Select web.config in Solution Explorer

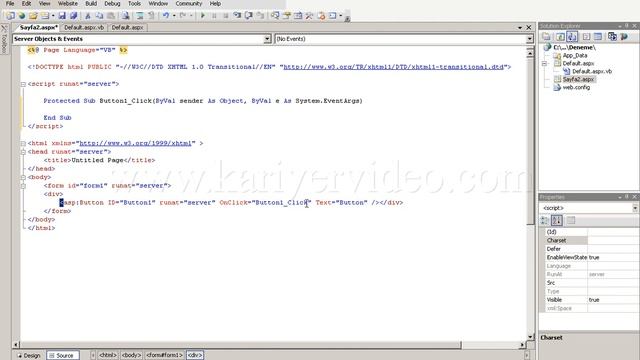[x=576, y=87]
